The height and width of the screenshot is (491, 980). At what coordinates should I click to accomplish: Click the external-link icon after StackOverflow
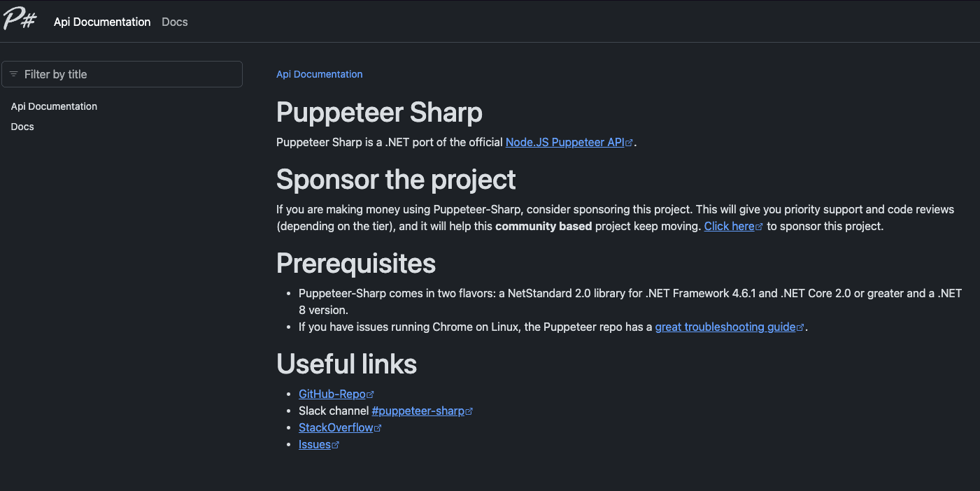point(378,427)
